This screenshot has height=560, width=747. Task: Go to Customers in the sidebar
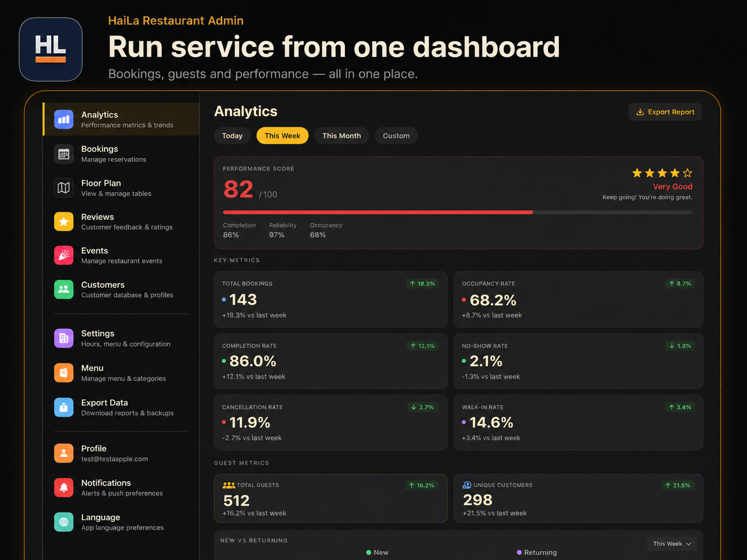click(x=103, y=285)
